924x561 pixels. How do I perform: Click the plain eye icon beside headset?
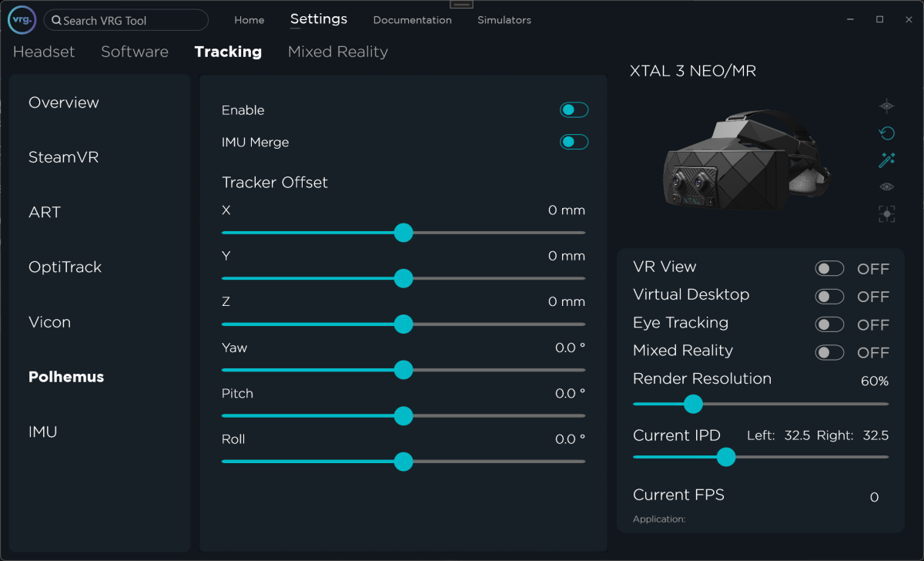point(887,186)
